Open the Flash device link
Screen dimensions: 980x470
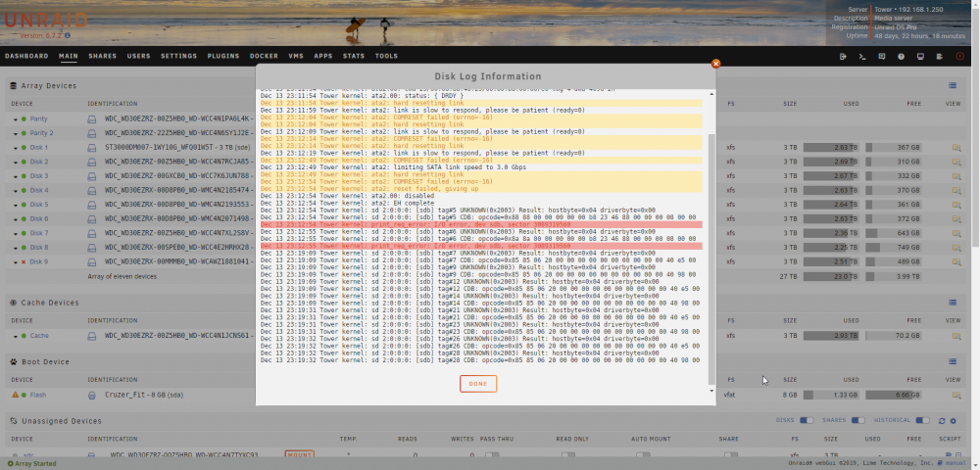[x=37, y=396]
